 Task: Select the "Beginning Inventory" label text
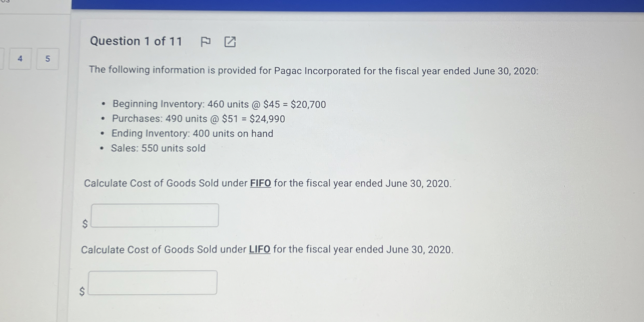(x=158, y=104)
